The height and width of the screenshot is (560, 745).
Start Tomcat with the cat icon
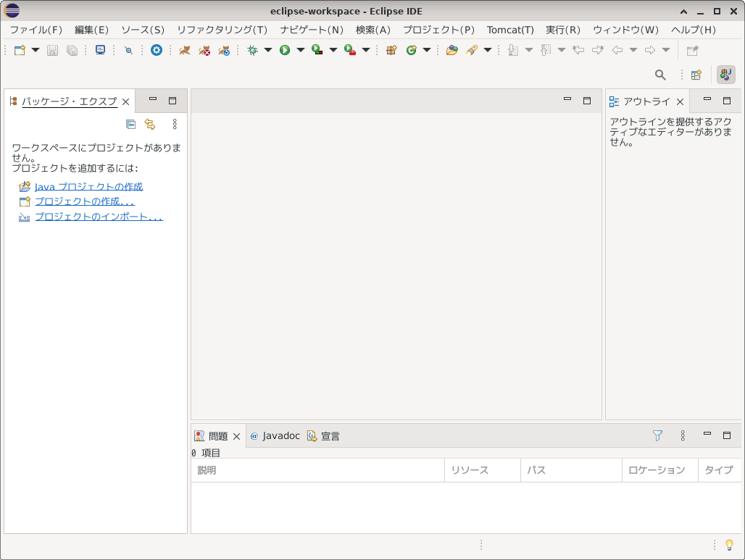tap(184, 50)
